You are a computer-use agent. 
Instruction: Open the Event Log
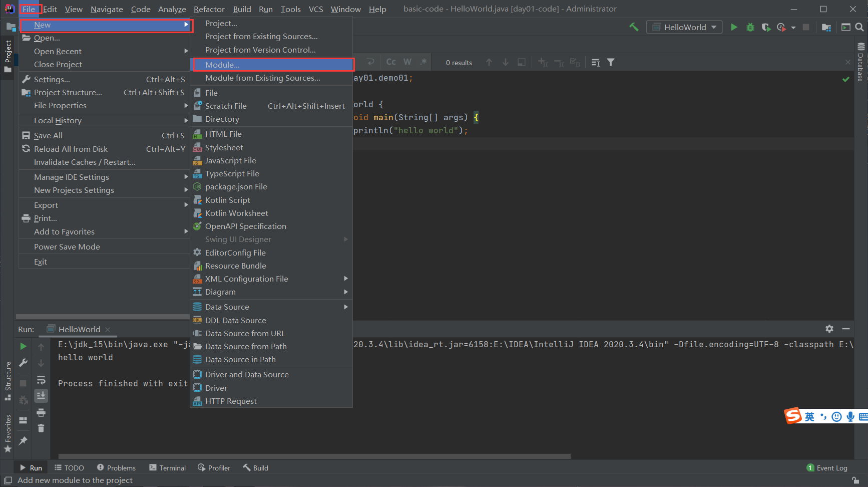tap(827, 467)
